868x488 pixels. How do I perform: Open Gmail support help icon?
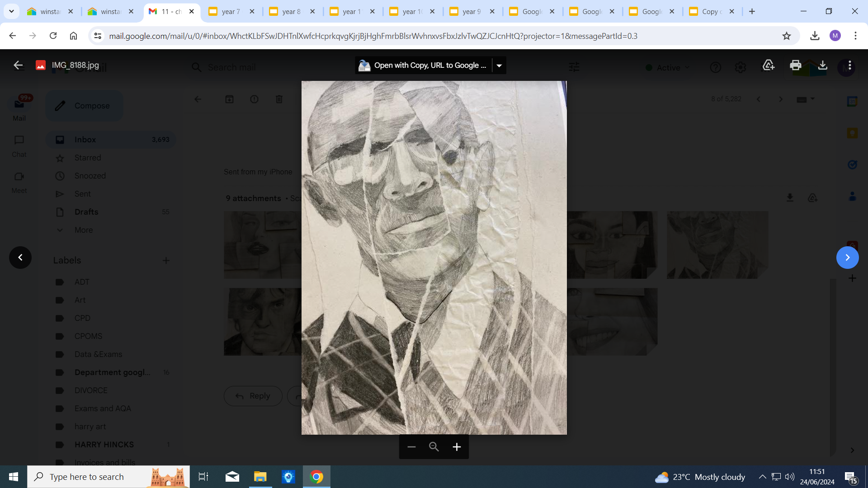[715, 67]
